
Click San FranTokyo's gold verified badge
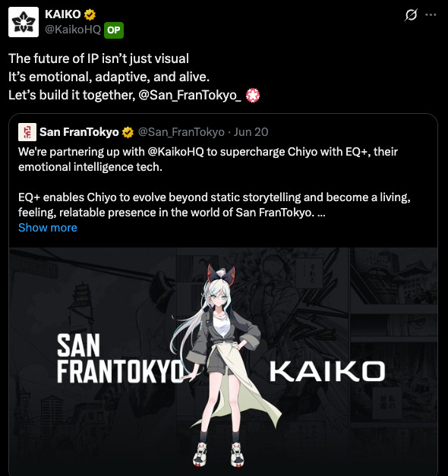click(128, 132)
